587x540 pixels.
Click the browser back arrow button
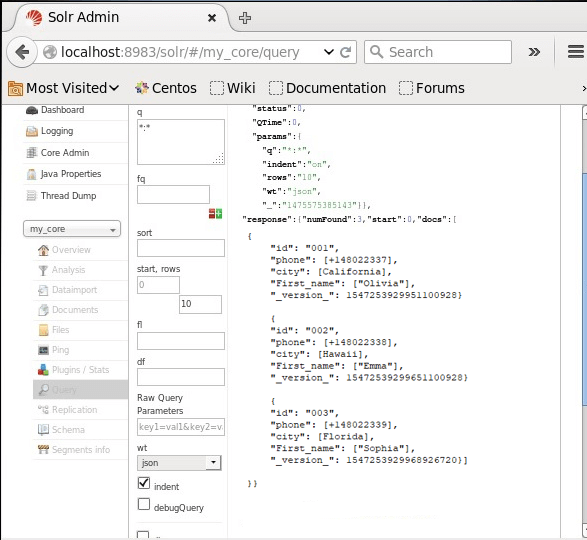coord(22,52)
